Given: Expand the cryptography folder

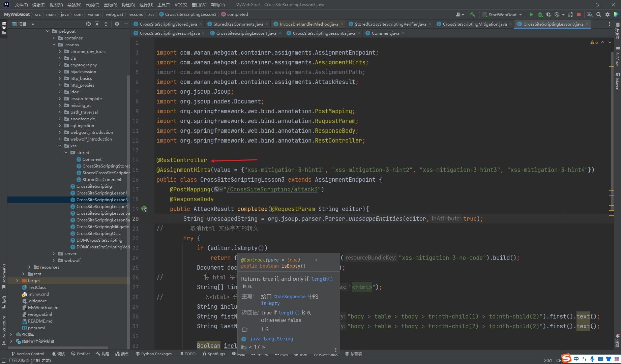Looking at the screenshot, I should pyautogui.click(x=60, y=65).
